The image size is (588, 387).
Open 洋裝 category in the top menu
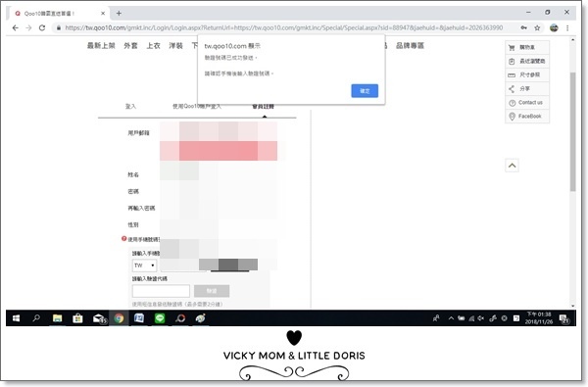point(175,46)
